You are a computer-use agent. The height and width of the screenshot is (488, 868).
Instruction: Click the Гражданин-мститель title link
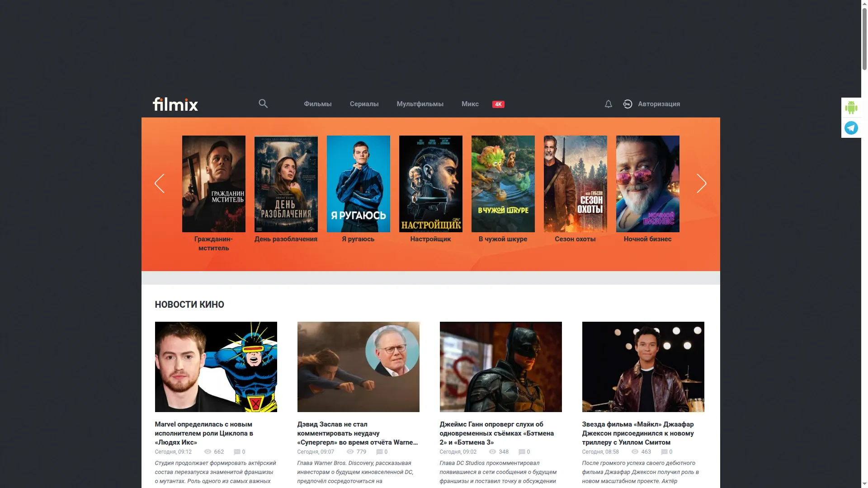pos(214,244)
